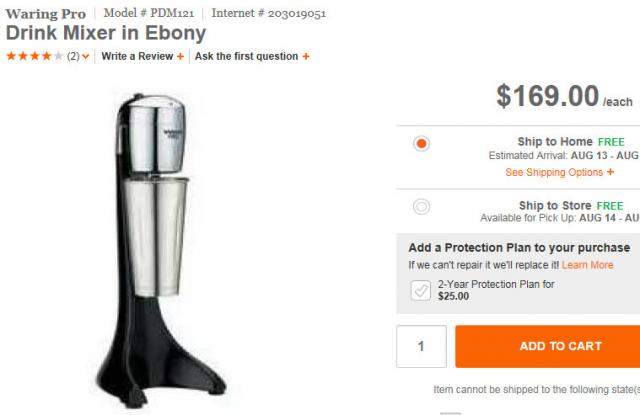This screenshot has width=640, height=415.
Task: Check the 2-Year Protection Plan checkbox
Action: (421, 290)
